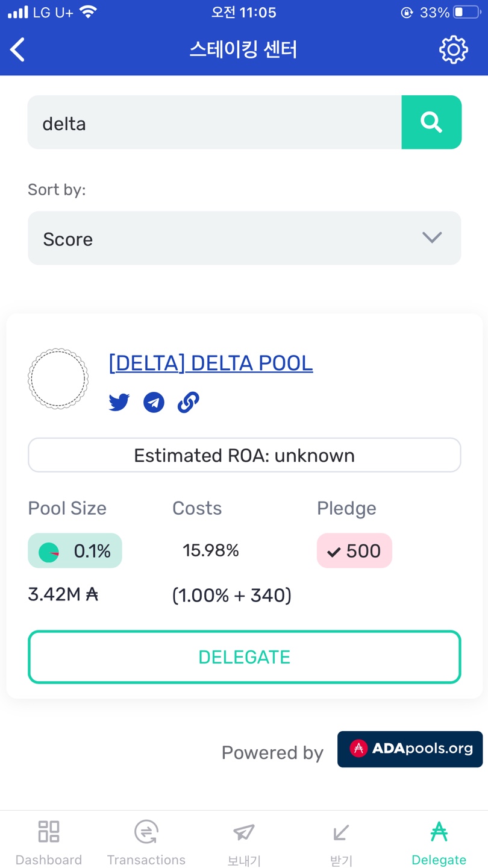Select the Delegate tab
Viewport: 488px width, 868px height.
click(x=439, y=841)
